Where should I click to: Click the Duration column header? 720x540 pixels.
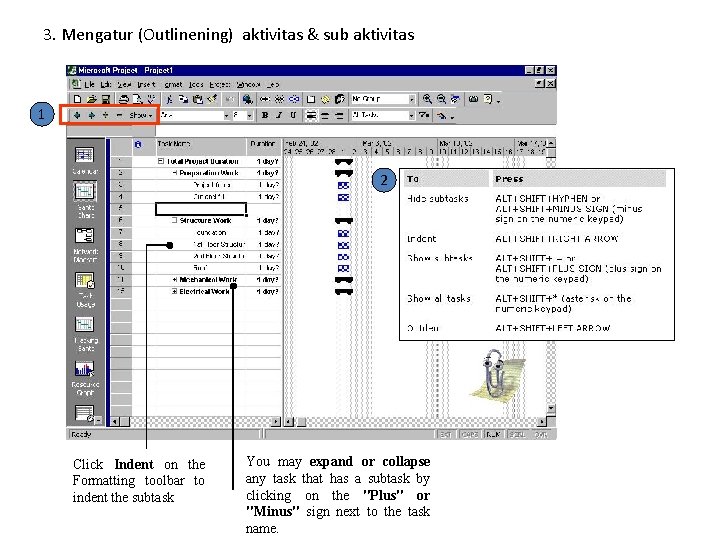tap(264, 146)
